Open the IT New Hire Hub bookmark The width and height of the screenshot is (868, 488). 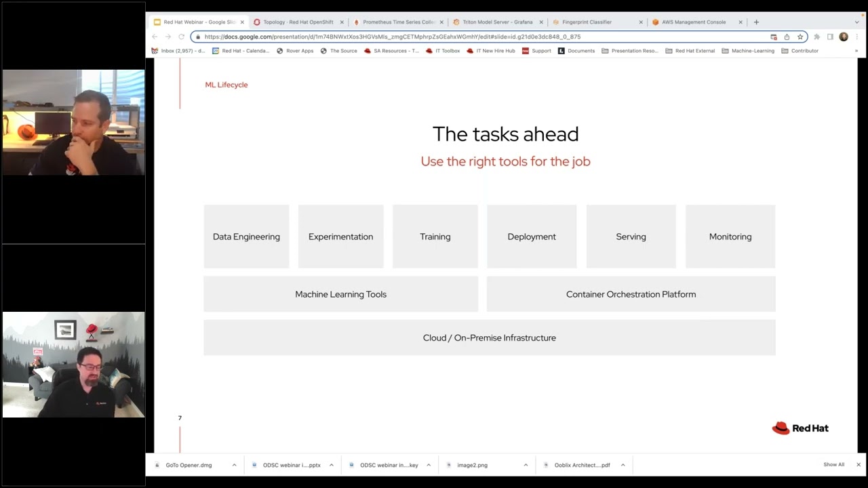(491, 51)
